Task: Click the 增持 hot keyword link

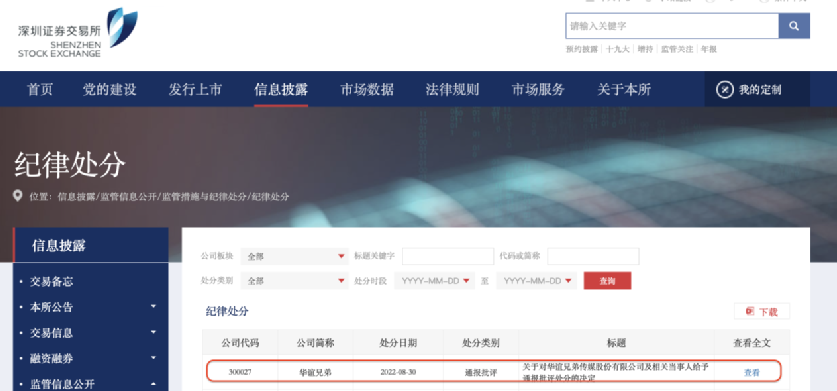Action: click(645, 49)
